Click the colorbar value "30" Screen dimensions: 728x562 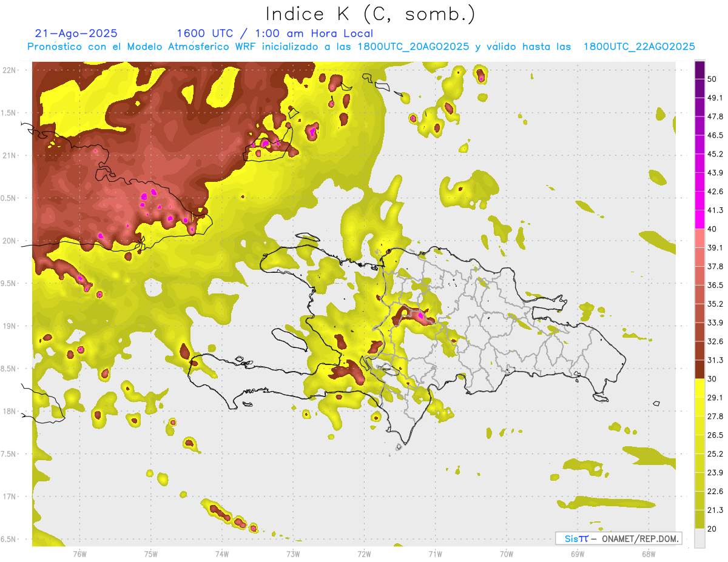click(x=712, y=379)
